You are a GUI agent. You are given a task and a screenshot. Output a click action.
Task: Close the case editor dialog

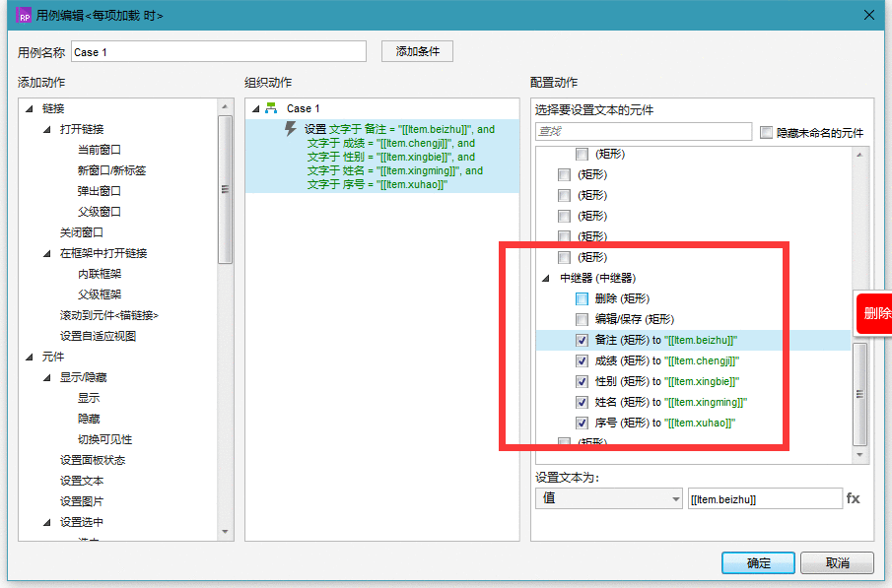(869, 15)
